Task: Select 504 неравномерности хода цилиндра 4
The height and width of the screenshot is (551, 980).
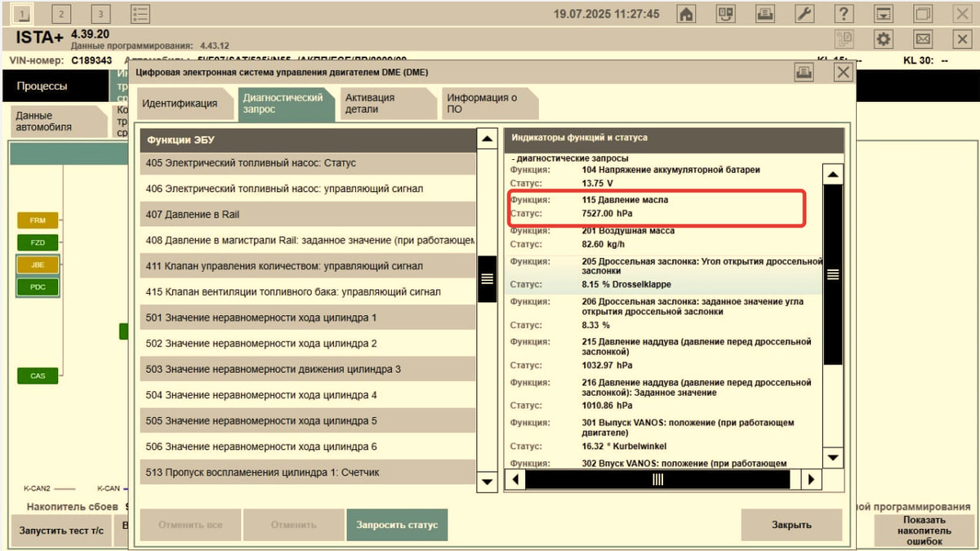Action: pos(307,395)
